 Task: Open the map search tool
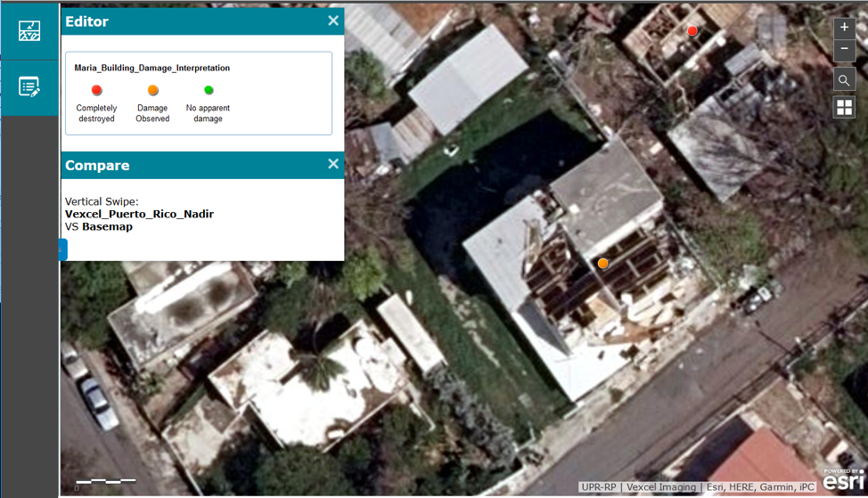click(x=844, y=80)
